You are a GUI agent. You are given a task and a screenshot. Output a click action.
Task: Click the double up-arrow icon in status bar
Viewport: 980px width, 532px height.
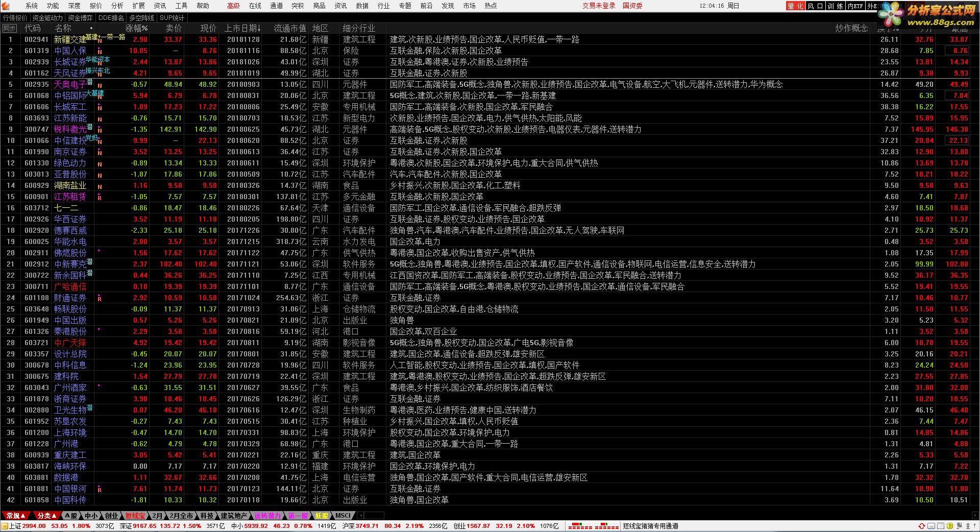pos(968,526)
